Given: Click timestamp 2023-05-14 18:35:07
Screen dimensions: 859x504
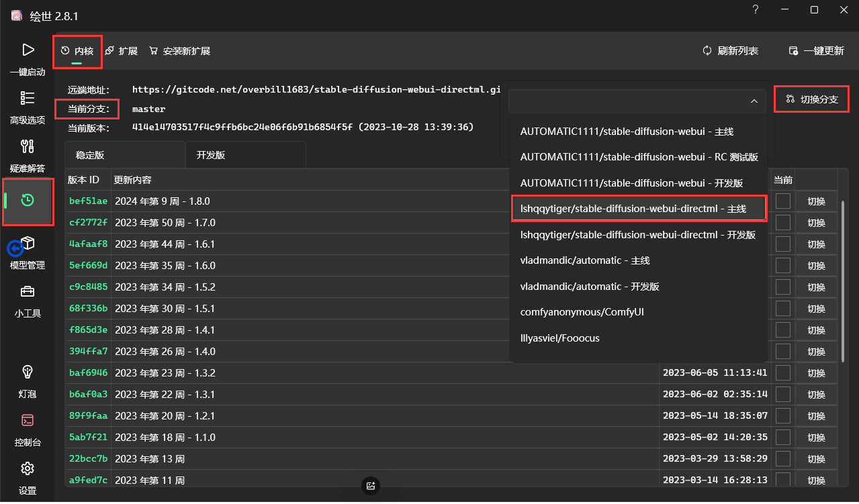Looking at the screenshot, I should (715, 416).
